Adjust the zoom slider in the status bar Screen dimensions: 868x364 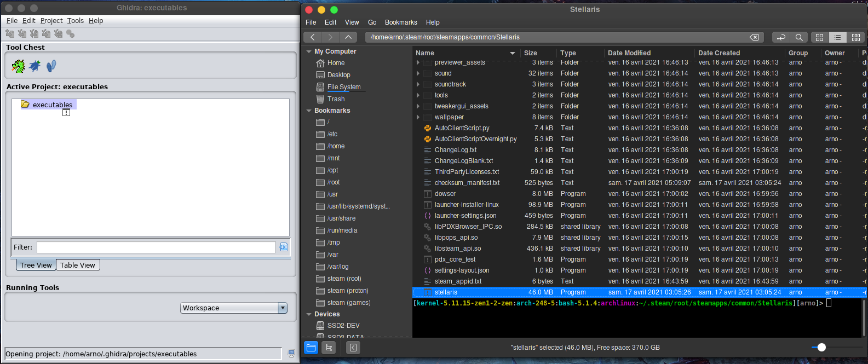(x=821, y=348)
